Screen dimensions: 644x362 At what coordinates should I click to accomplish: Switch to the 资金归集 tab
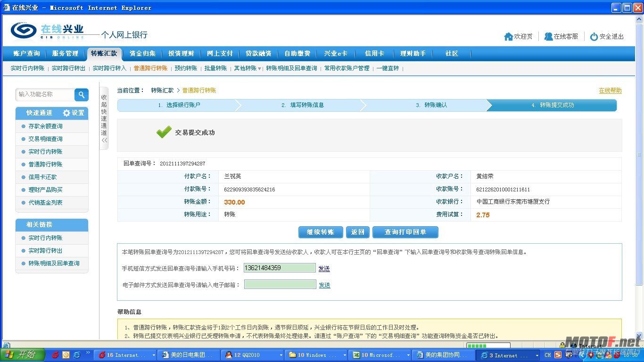tap(142, 53)
